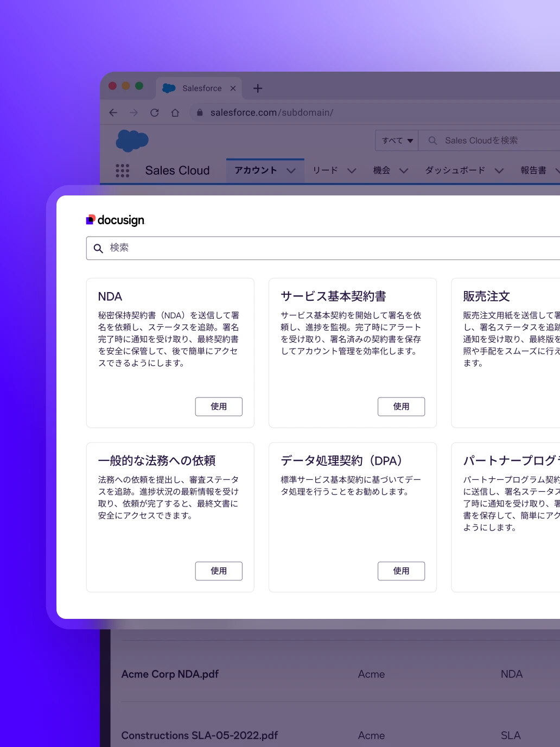Click the browser forward arrow
Image resolution: width=560 pixels, height=747 pixels.
click(133, 112)
